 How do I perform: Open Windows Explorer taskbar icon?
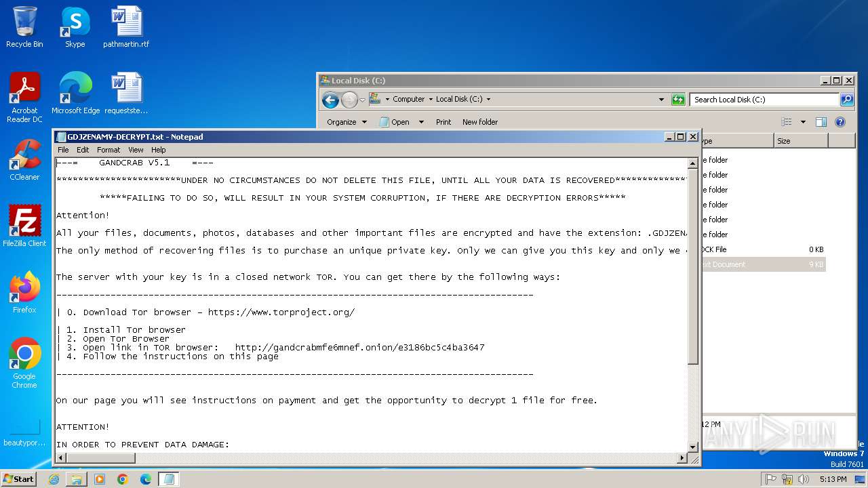pos(77,479)
